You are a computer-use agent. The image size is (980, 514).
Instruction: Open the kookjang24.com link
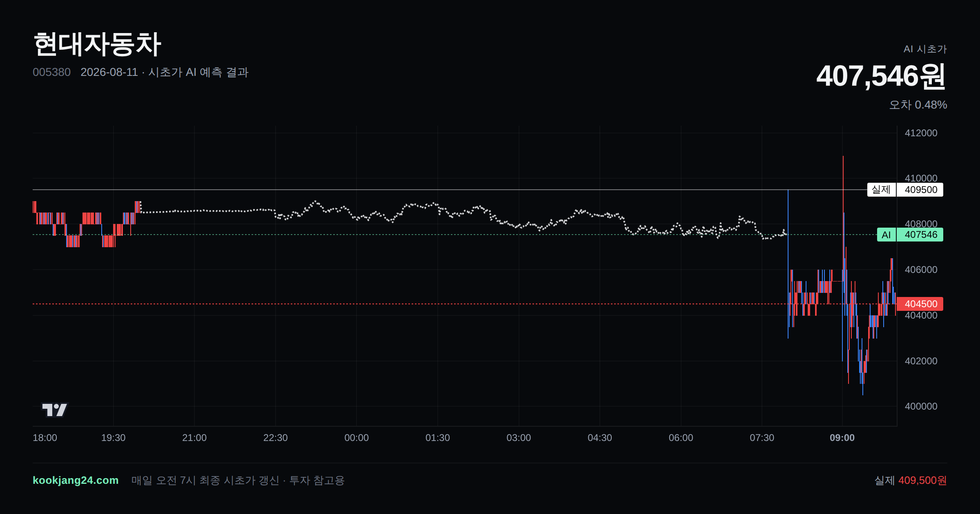(x=76, y=480)
